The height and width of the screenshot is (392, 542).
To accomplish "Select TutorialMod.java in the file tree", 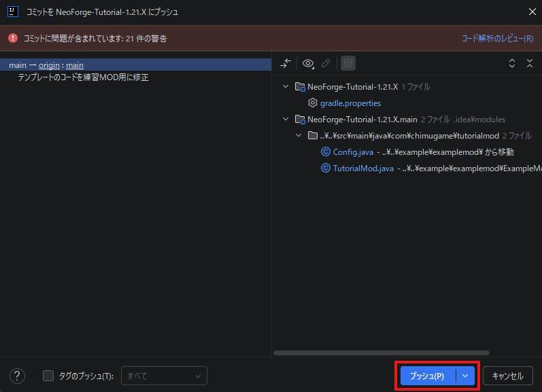I will 362,168.
